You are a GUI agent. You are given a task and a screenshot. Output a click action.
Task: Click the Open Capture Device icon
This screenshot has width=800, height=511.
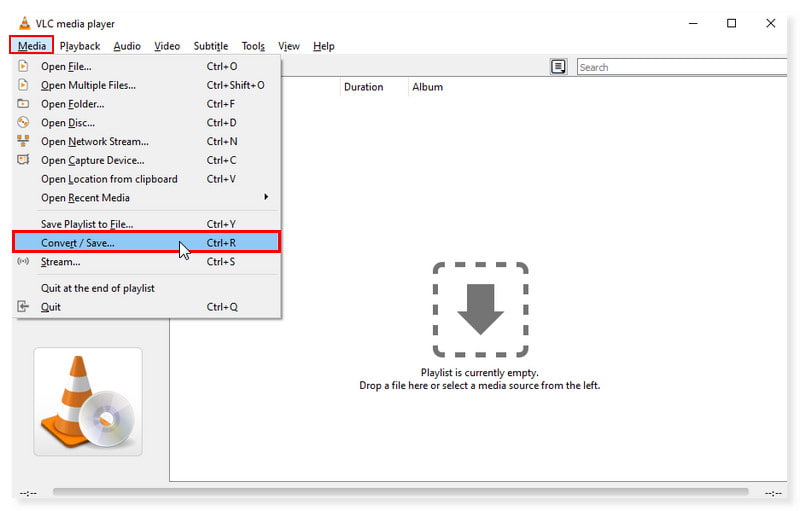coord(23,160)
